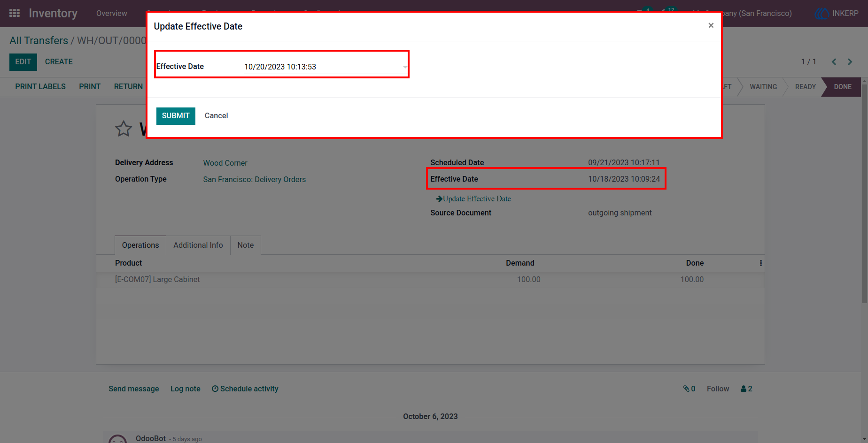Switch to the Additional Info tab
The height and width of the screenshot is (443, 868).
click(198, 245)
